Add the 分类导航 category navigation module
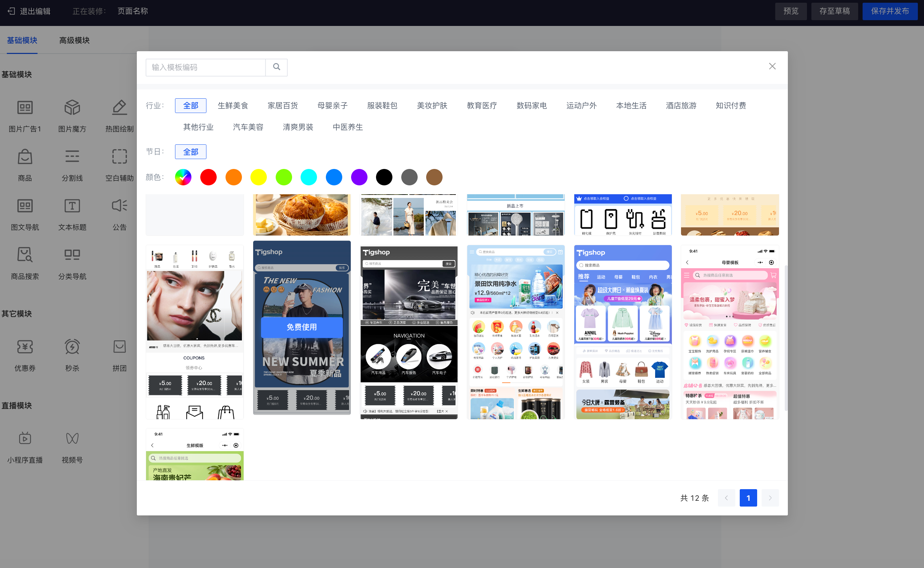The height and width of the screenshot is (568, 924). click(72, 255)
